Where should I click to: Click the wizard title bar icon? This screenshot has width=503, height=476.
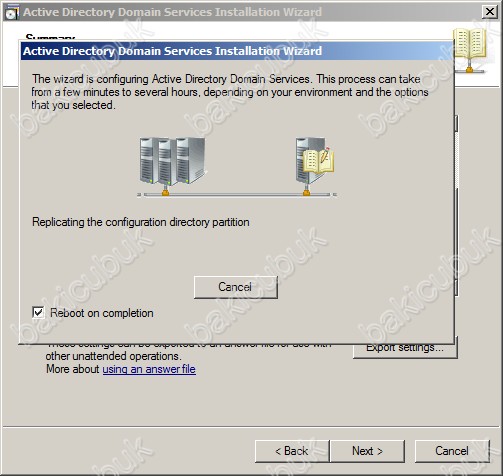(12, 12)
